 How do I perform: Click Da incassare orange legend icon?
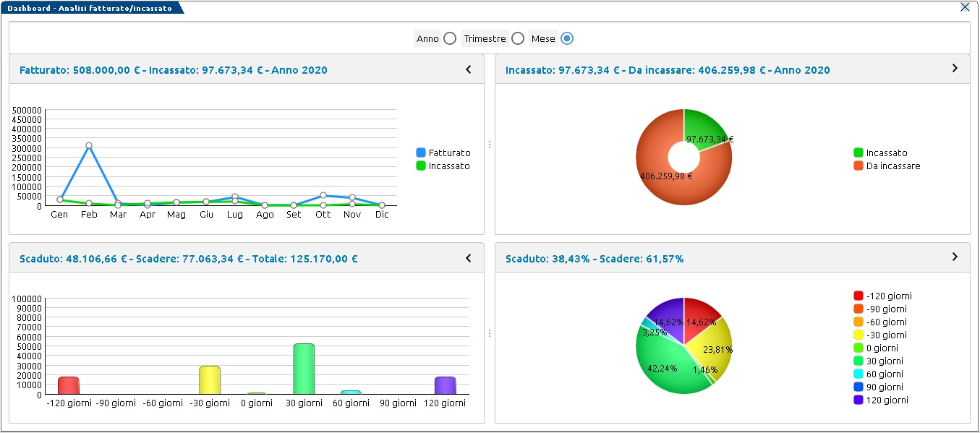coord(858,166)
